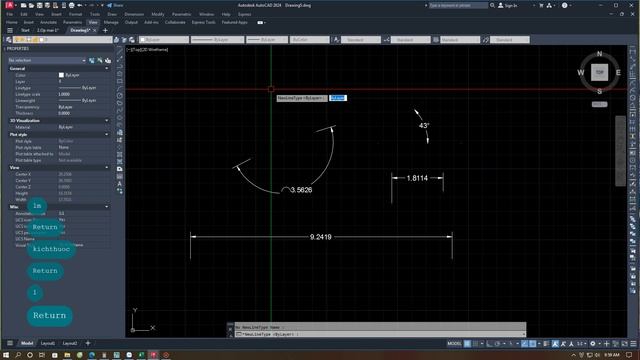
Task: Open the dimension style Standard dropdown
Action: 411,40
